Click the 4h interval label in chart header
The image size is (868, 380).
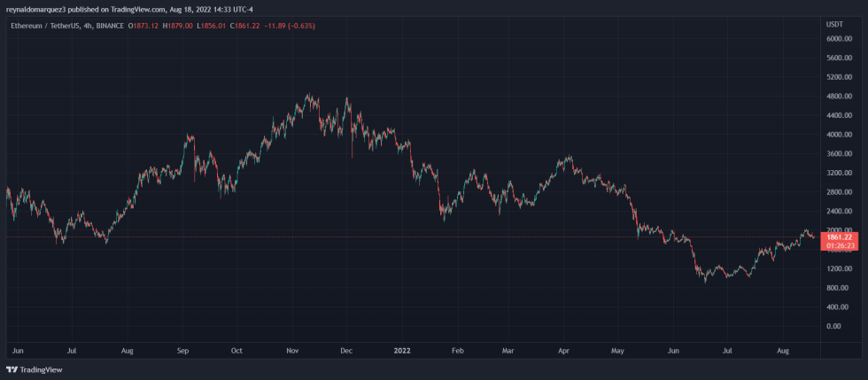point(89,26)
